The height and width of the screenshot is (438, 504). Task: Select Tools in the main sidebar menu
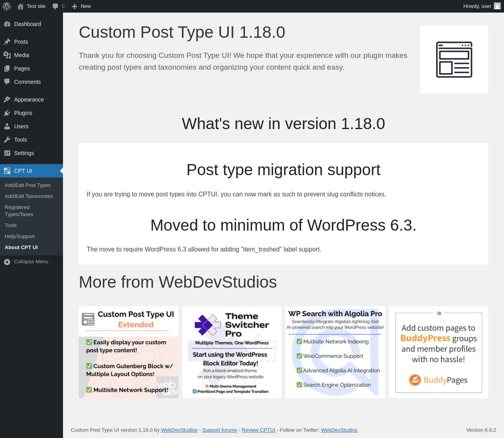click(20, 140)
